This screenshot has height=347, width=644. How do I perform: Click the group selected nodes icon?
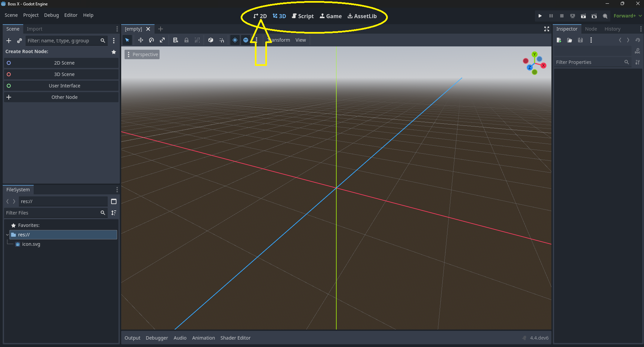(x=197, y=40)
